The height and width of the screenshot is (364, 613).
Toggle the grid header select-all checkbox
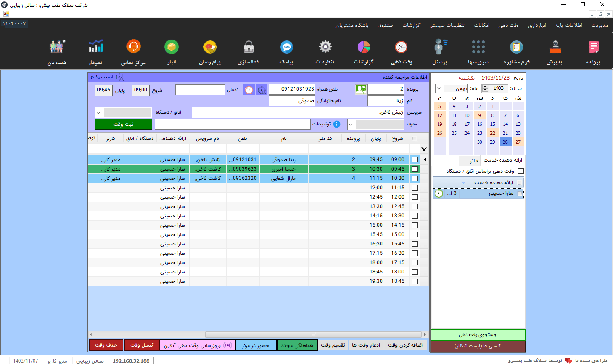[415, 139]
